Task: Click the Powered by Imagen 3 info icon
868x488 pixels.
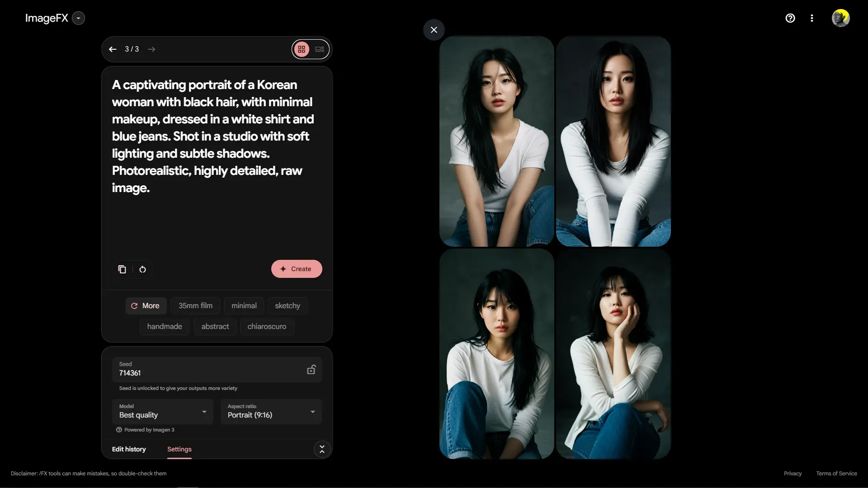Action: point(119,430)
